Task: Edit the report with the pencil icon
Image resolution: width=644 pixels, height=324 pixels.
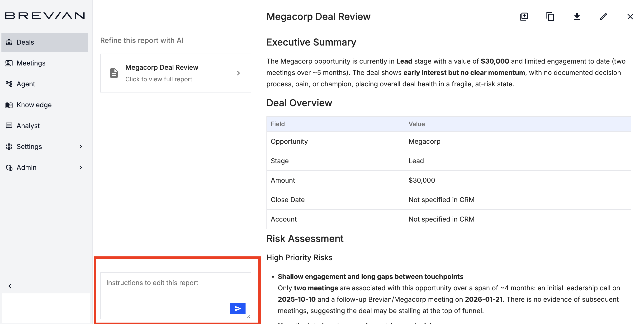Action: tap(603, 17)
